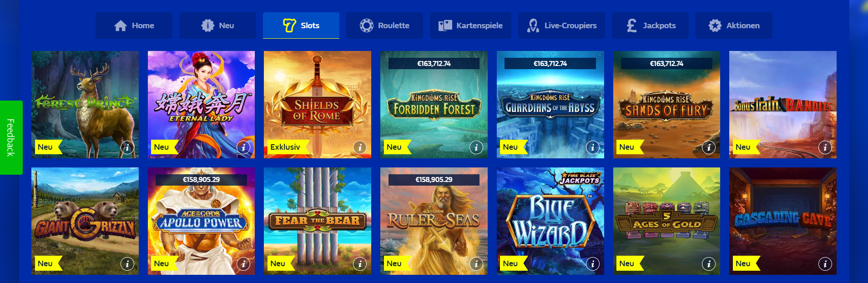Screen dimensions: 868x283
Task: Open info for Bonus Train Bandits
Action: point(825,147)
